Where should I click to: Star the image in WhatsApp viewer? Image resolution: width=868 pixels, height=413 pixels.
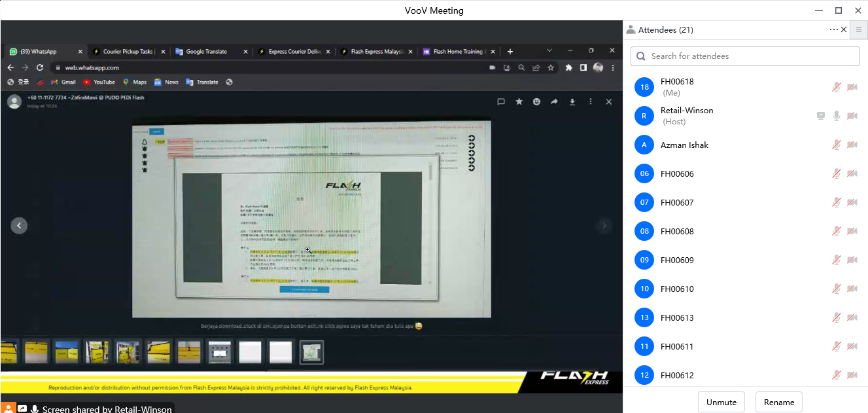point(519,101)
